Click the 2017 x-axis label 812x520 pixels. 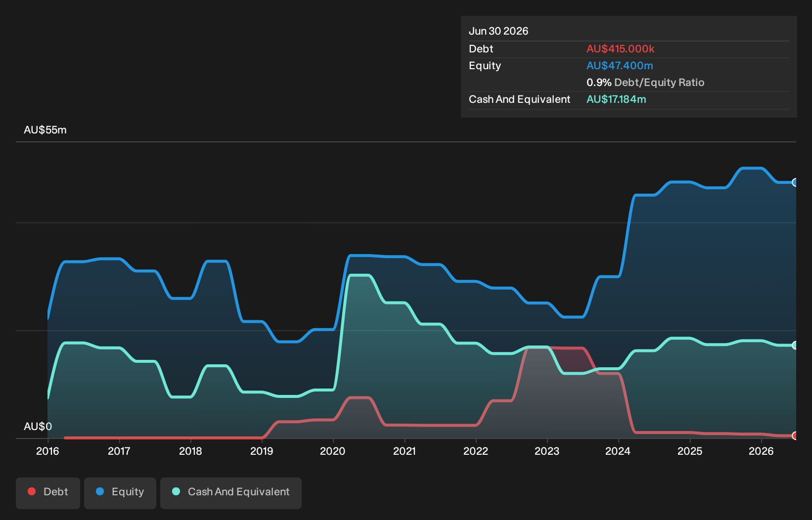tap(119, 451)
